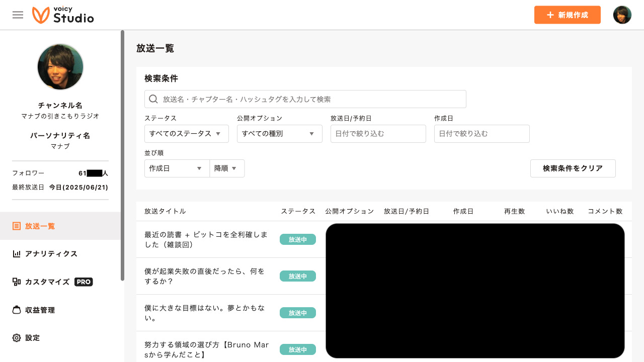
Task: Click the PRO badge next to カスタマイズ
Action: [84, 282]
